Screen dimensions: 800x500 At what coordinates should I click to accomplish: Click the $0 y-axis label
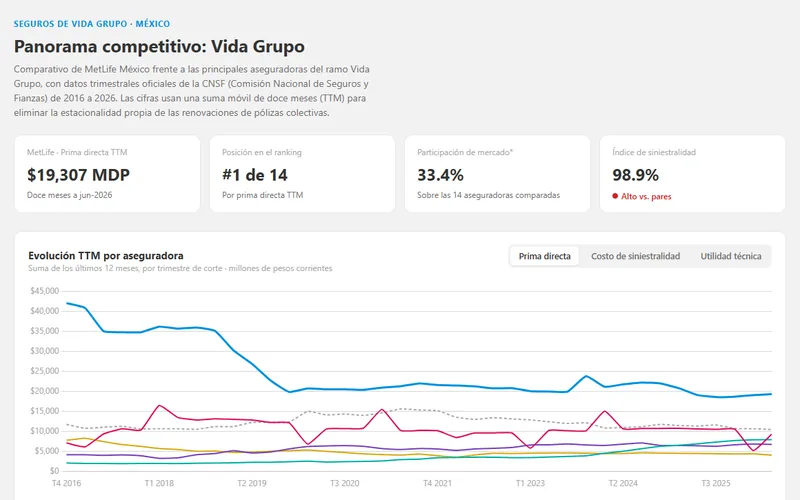coord(55,471)
